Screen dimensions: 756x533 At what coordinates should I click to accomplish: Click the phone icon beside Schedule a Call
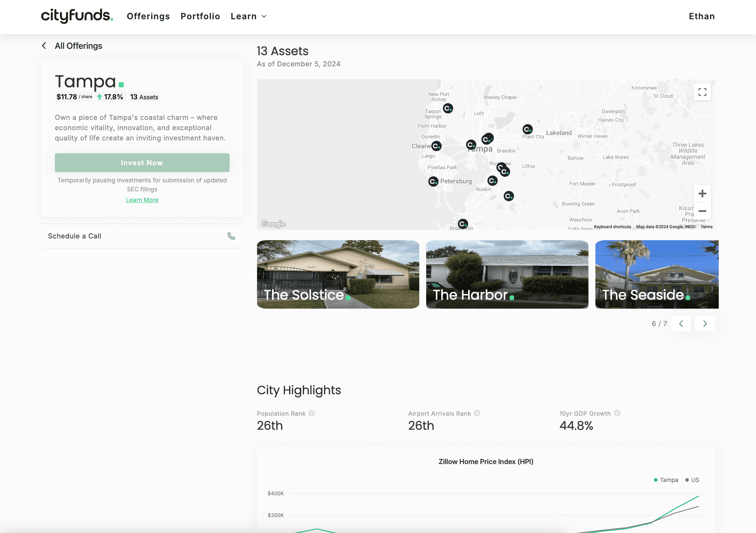(x=231, y=236)
